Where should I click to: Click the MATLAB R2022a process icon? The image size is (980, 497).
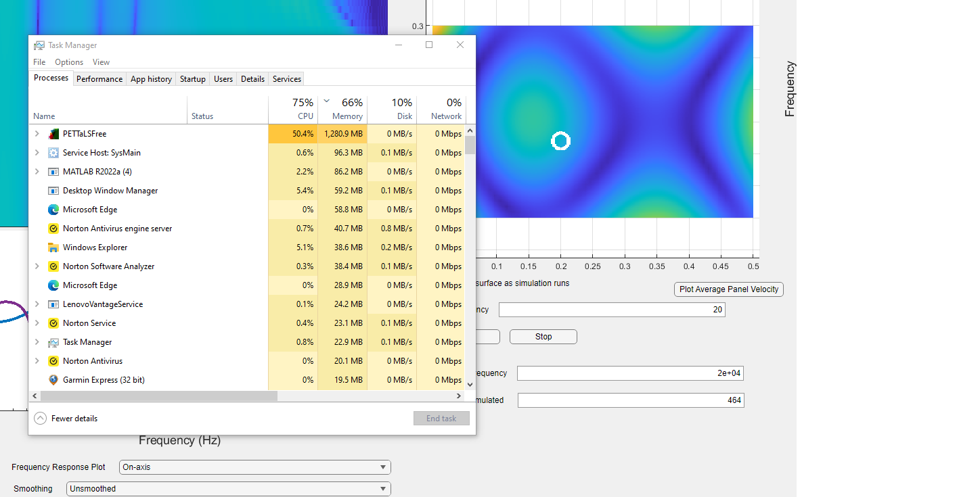[x=53, y=172]
